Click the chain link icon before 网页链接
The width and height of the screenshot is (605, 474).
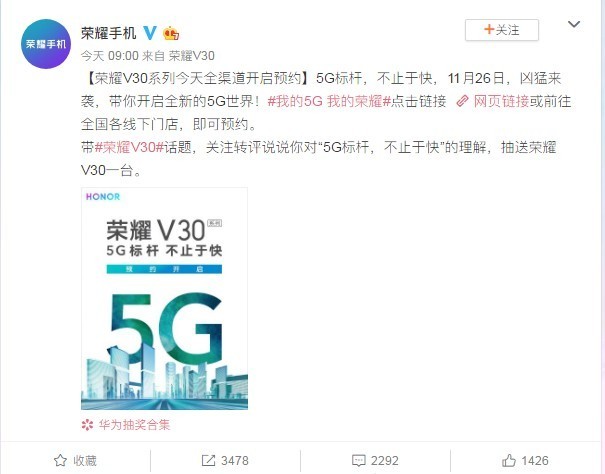[462, 102]
